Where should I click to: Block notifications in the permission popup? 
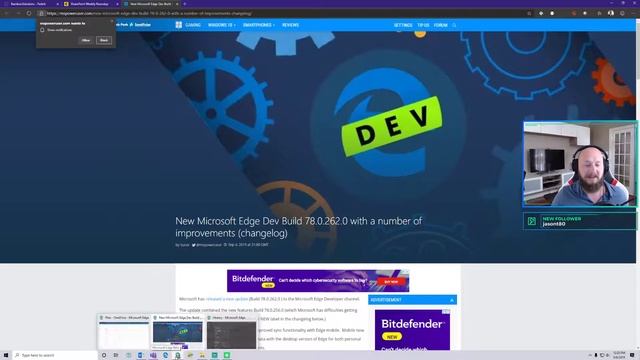click(104, 40)
